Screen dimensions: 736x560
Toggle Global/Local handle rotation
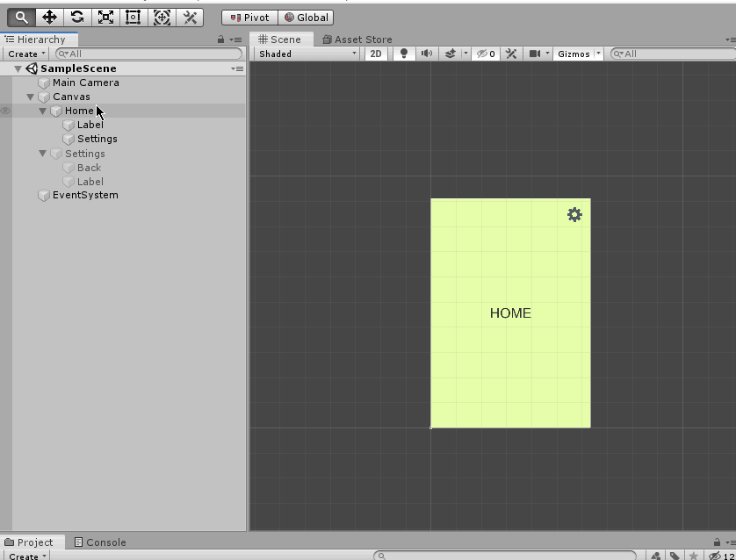306,18
